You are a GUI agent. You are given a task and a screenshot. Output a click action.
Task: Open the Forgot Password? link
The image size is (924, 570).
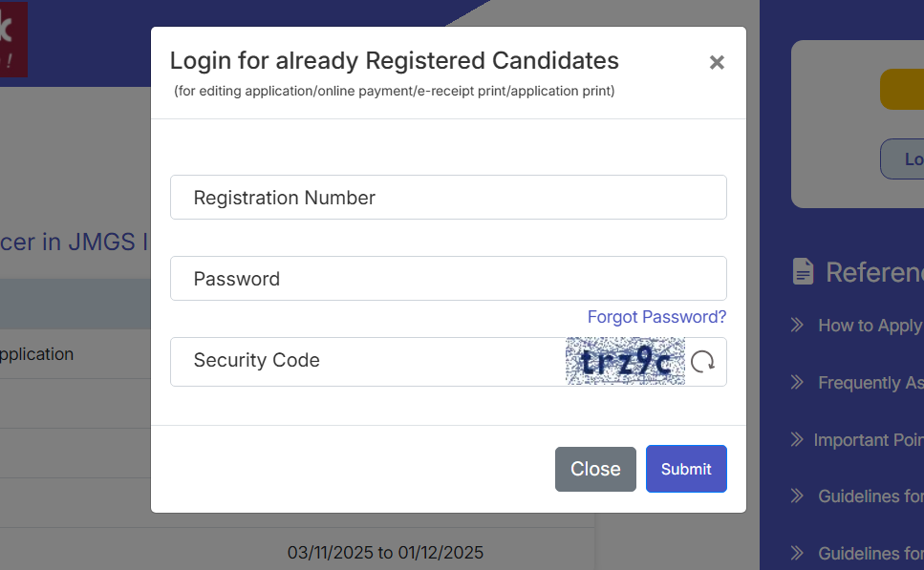point(656,317)
